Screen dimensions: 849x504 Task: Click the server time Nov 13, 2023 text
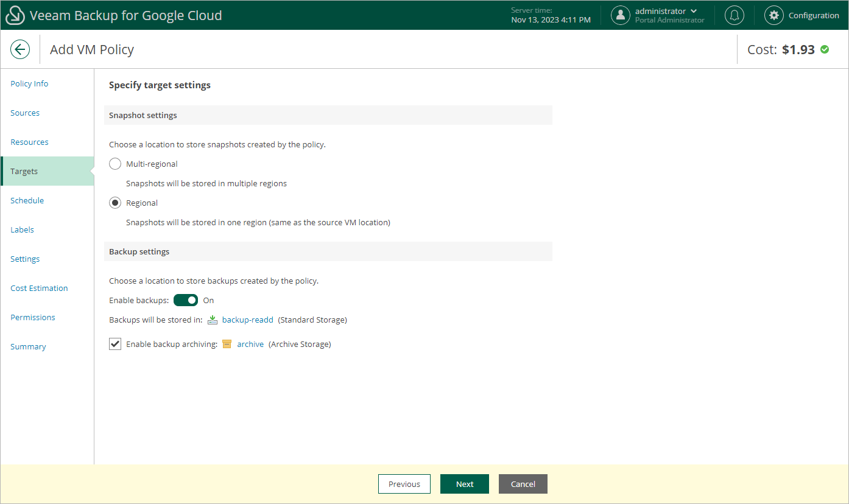pos(551,20)
